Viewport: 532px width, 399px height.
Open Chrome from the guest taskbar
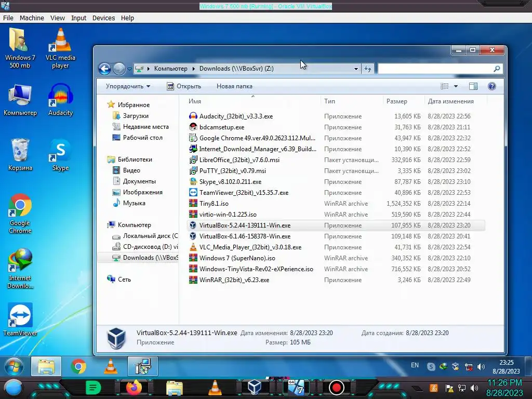78,366
